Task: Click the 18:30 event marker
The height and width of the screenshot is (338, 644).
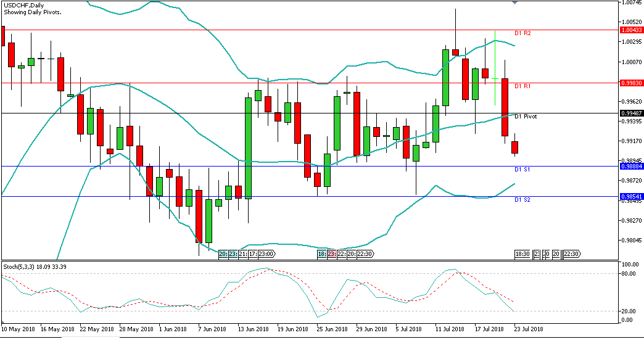Action: [523, 254]
